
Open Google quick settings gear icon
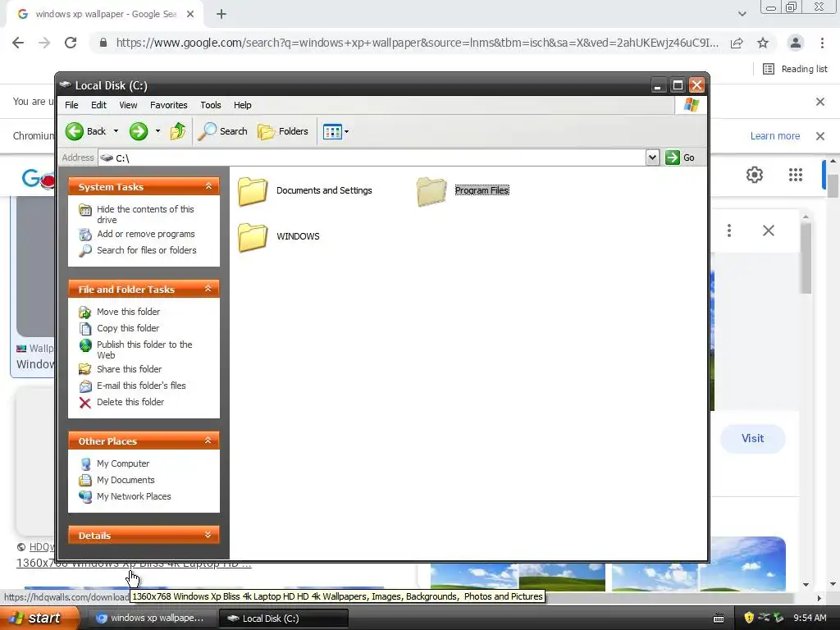point(755,175)
